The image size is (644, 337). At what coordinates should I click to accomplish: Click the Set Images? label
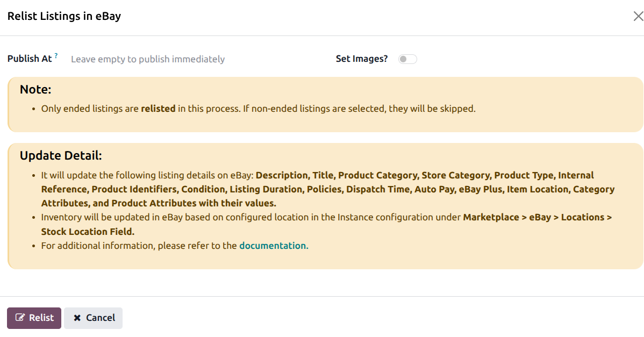[361, 59]
